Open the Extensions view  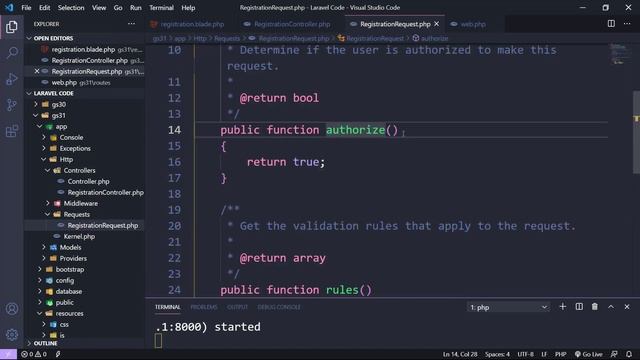point(12,131)
